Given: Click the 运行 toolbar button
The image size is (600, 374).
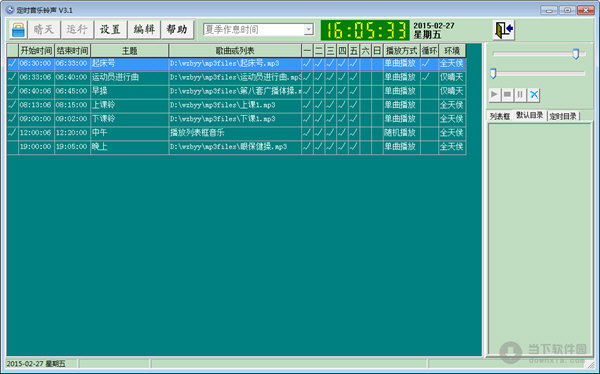Looking at the screenshot, I should click(77, 30).
